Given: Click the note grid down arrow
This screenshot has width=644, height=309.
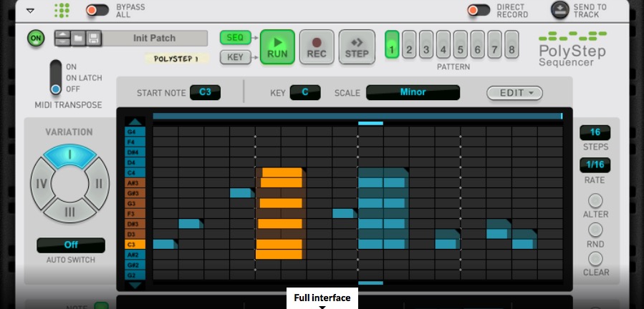Looking at the screenshot, I should [x=135, y=285].
